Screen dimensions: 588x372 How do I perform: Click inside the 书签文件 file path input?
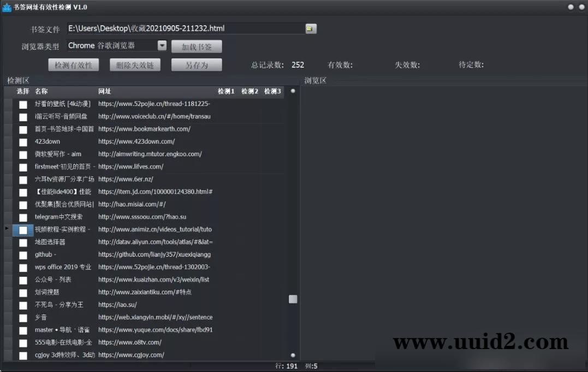[x=186, y=28]
